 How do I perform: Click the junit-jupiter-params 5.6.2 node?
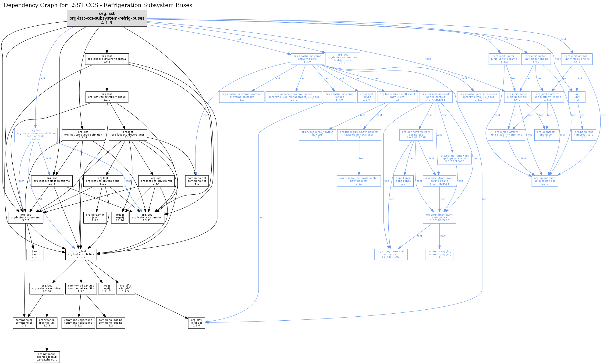(504, 59)
